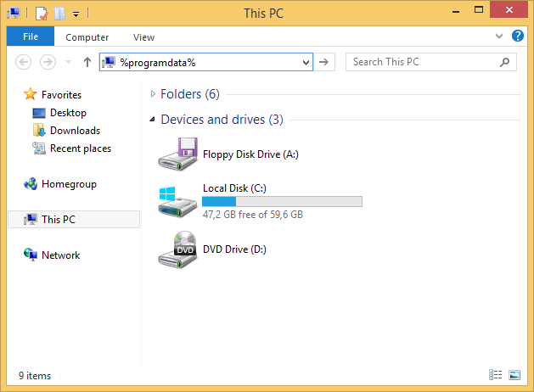The height and width of the screenshot is (392, 534).
Task: Click the Properties quick access icon
Action: coord(42,14)
